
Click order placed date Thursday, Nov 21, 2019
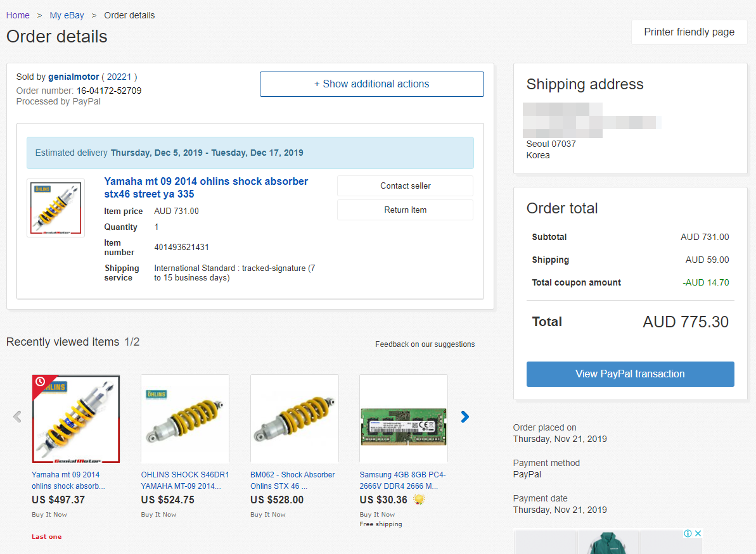560,439
